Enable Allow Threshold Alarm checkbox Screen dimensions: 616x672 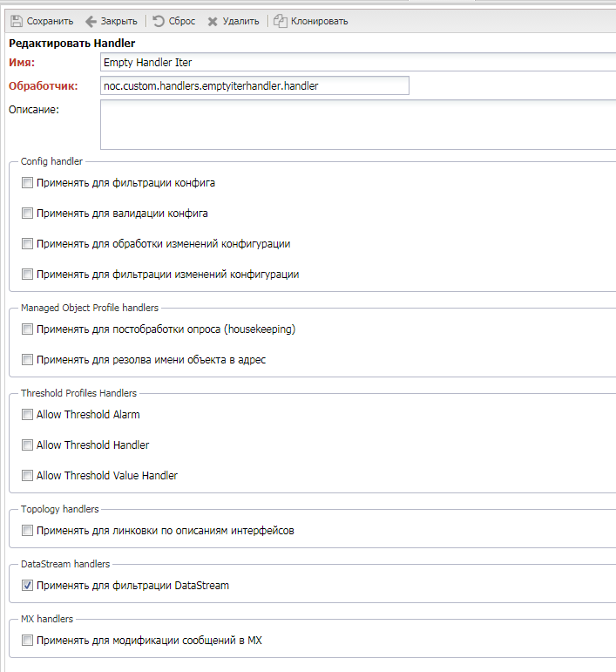point(27,414)
